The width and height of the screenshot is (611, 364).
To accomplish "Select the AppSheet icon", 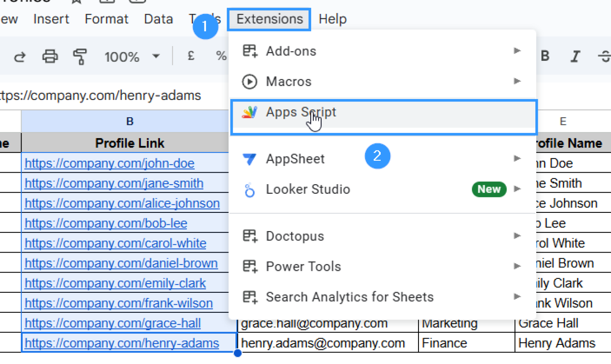I will point(249,159).
